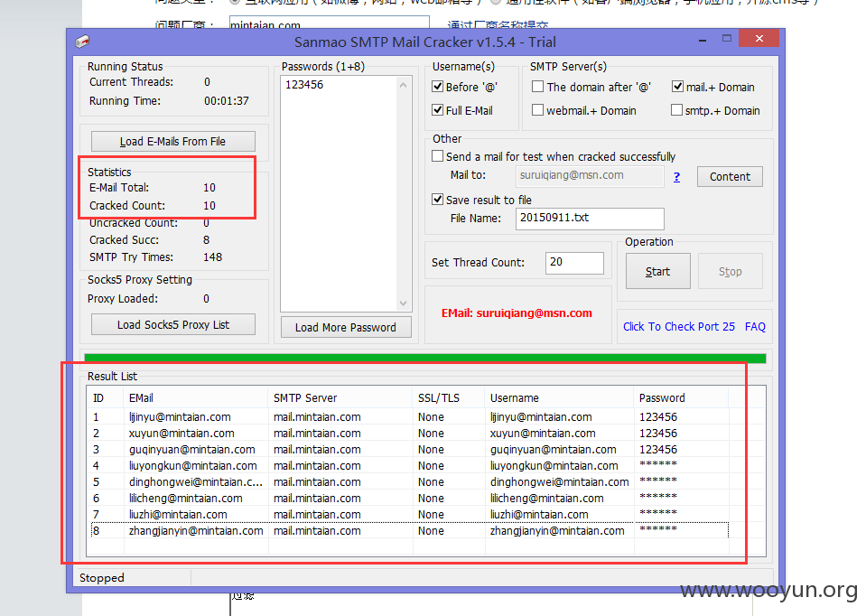
Task: Click the EMail suruiqiang@msn.com red link
Action: (517, 313)
